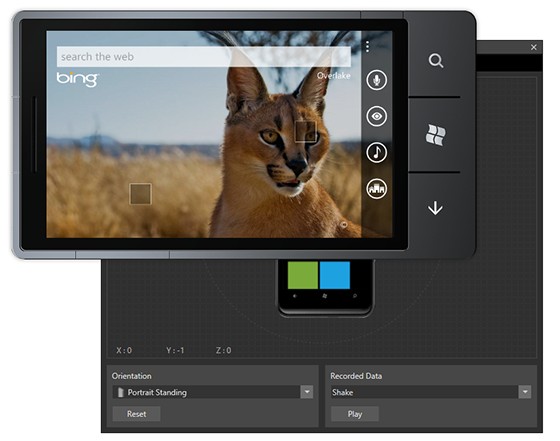This screenshot has height=441, width=560.
Task: Open the Bing local scout city icon
Action: coord(376,189)
